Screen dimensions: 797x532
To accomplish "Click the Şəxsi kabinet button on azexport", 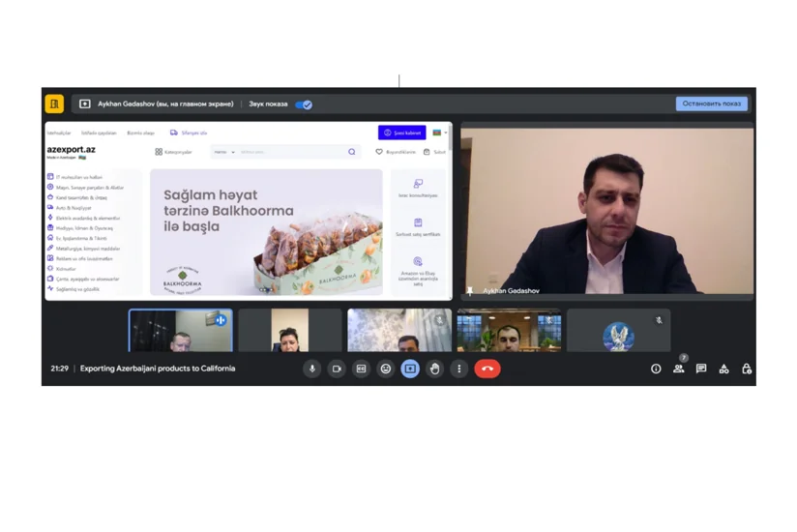I will pyautogui.click(x=402, y=133).
